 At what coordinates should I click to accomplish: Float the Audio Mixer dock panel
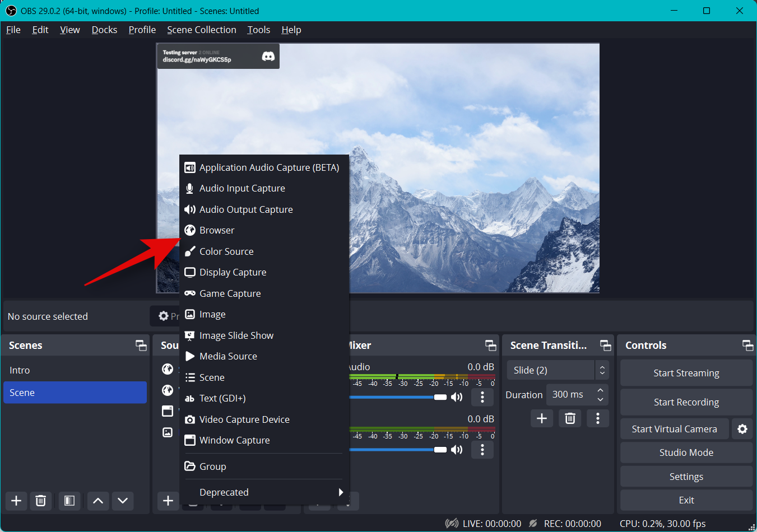point(491,346)
